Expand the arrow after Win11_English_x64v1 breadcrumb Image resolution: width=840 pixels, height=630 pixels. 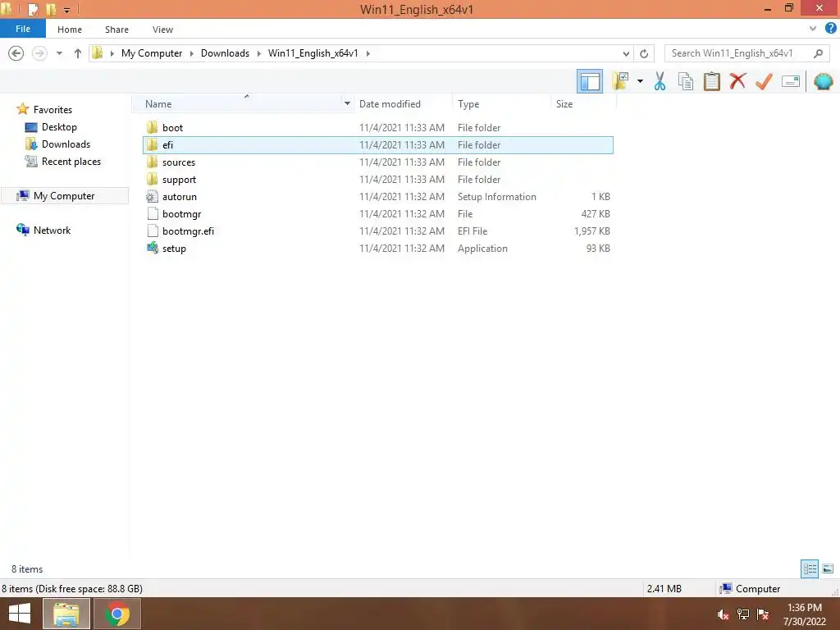368,53
